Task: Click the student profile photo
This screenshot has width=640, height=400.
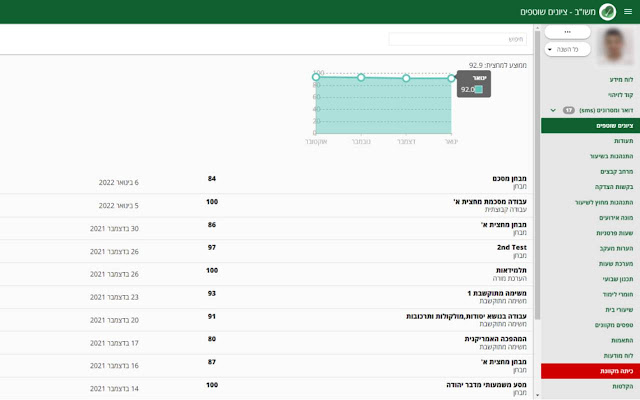Action: pyautogui.click(x=616, y=46)
